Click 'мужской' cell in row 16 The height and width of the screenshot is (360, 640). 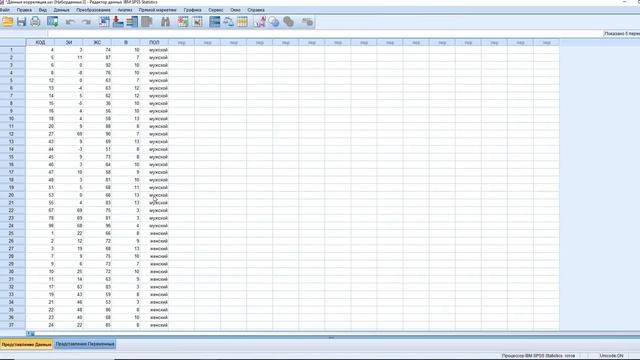tap(154, 164)
